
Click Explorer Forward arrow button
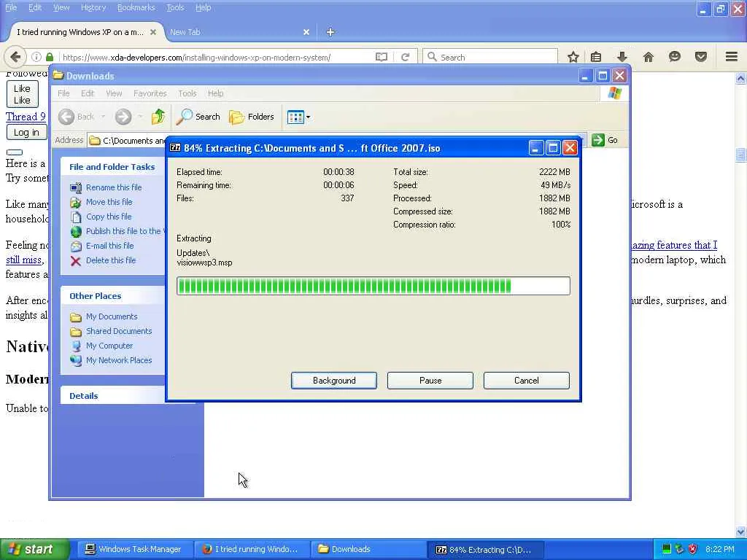tap(123, 117)
